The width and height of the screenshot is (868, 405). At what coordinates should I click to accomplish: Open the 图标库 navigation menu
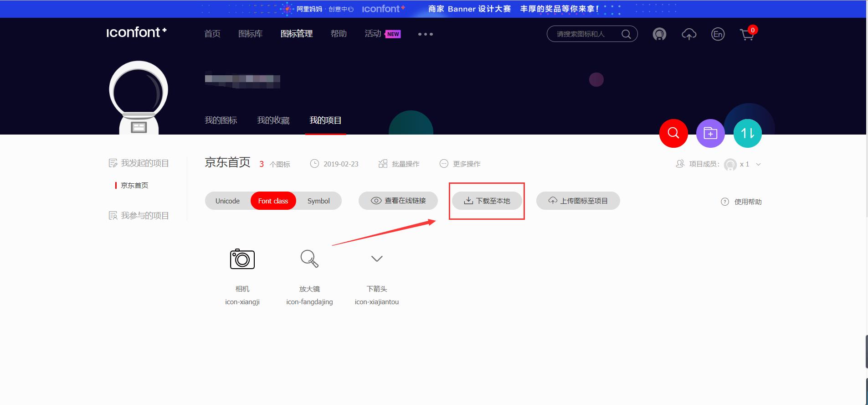click(x=250, y=34)
